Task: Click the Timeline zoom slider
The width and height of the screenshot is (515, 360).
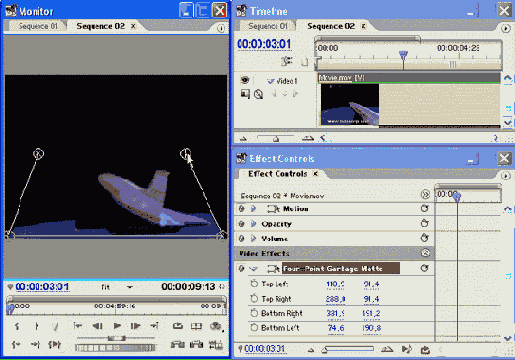Action: 276,138
